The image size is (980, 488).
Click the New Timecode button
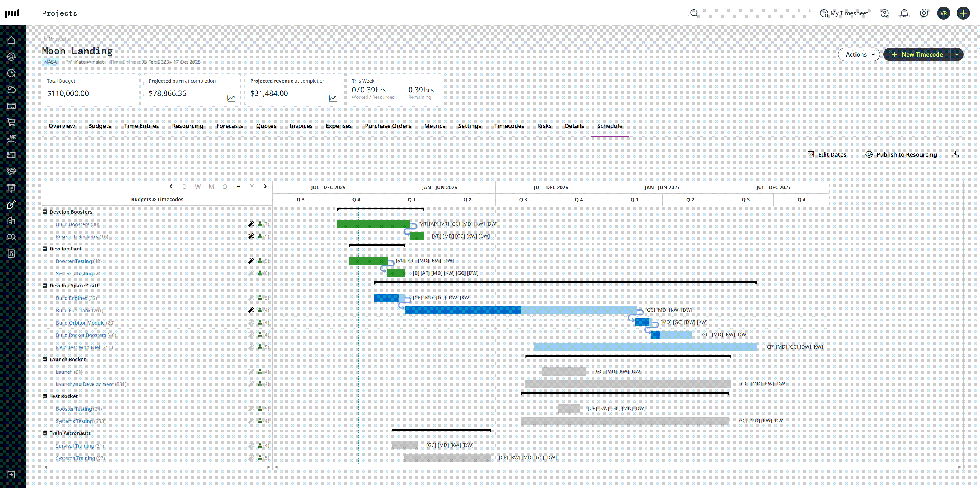click(x=918, y=54)
